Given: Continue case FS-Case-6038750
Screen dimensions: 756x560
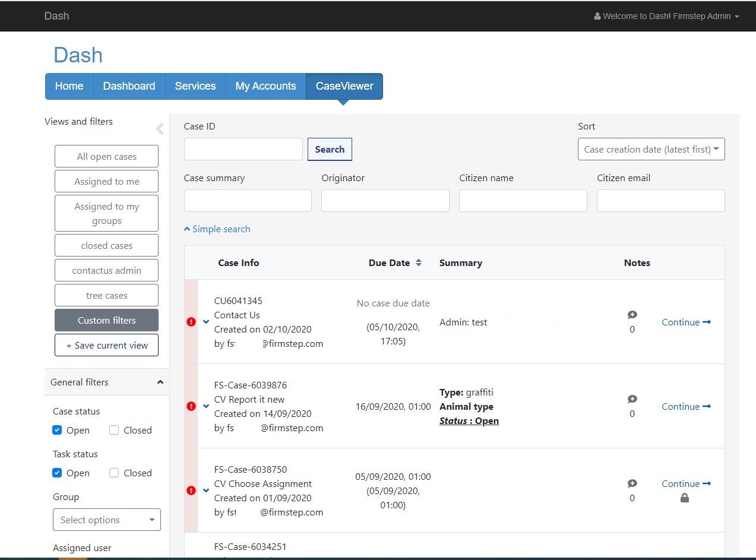Looking at the screenshot, I should point(687,483).
